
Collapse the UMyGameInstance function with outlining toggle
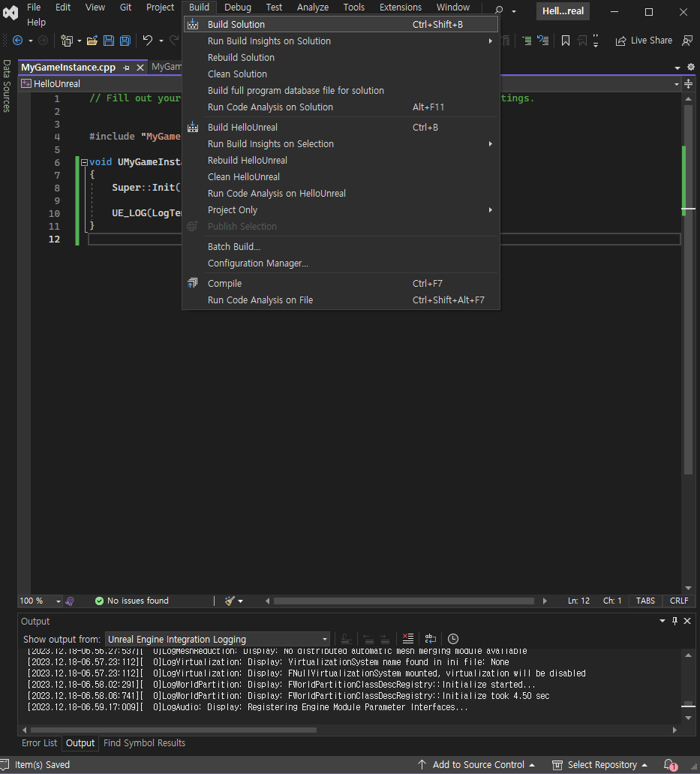[x=84, y=162]
